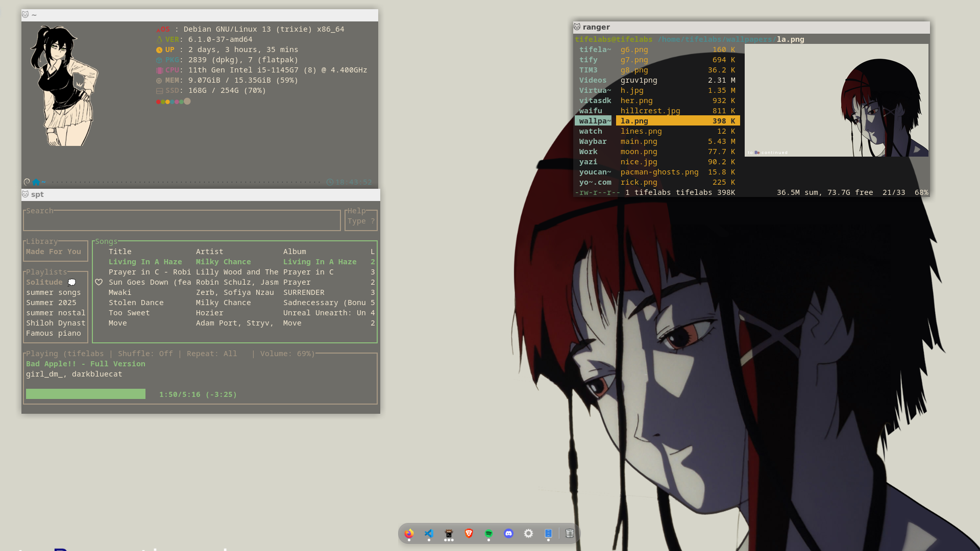Select the Waybar folder in ranger's left column
This screenshot has height=551, width=980.
point(593,141)
